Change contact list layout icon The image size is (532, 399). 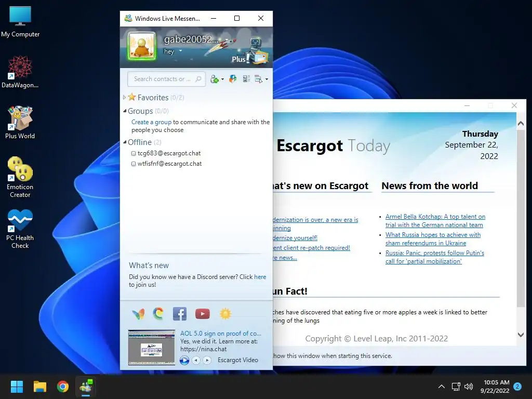247,79
